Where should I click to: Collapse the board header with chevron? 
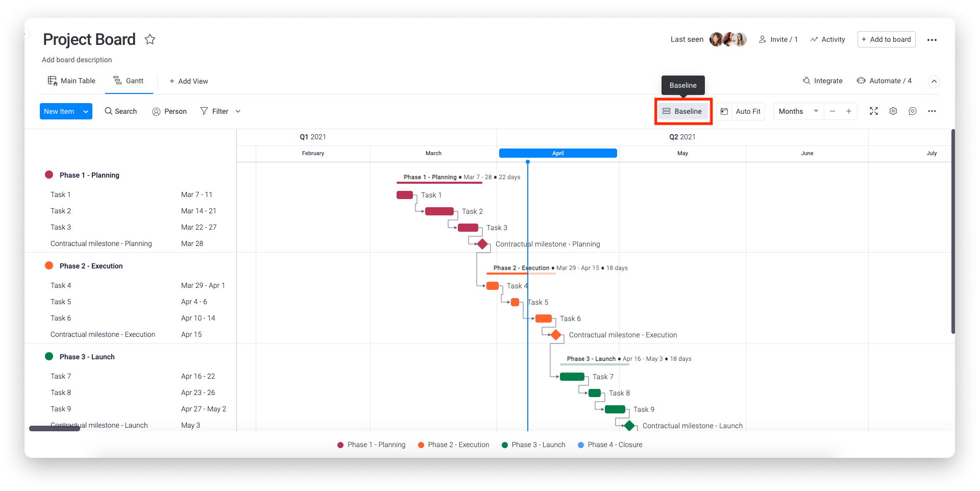(x=934, y=81)
